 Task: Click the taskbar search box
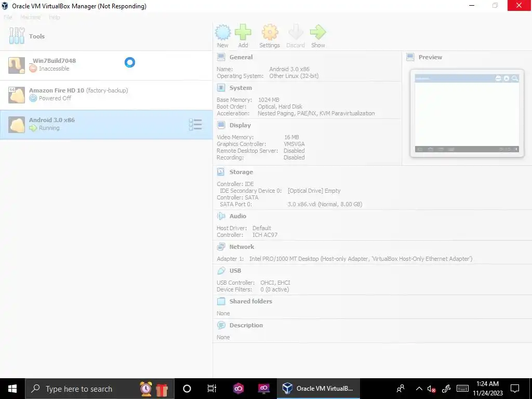pyautogui.click(x=100, y=389)
